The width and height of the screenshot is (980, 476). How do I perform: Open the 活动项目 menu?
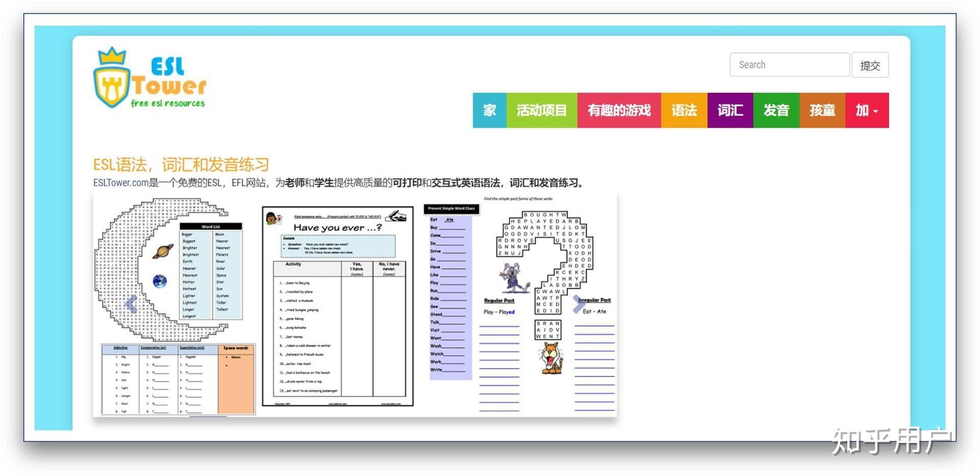point(541,110)
